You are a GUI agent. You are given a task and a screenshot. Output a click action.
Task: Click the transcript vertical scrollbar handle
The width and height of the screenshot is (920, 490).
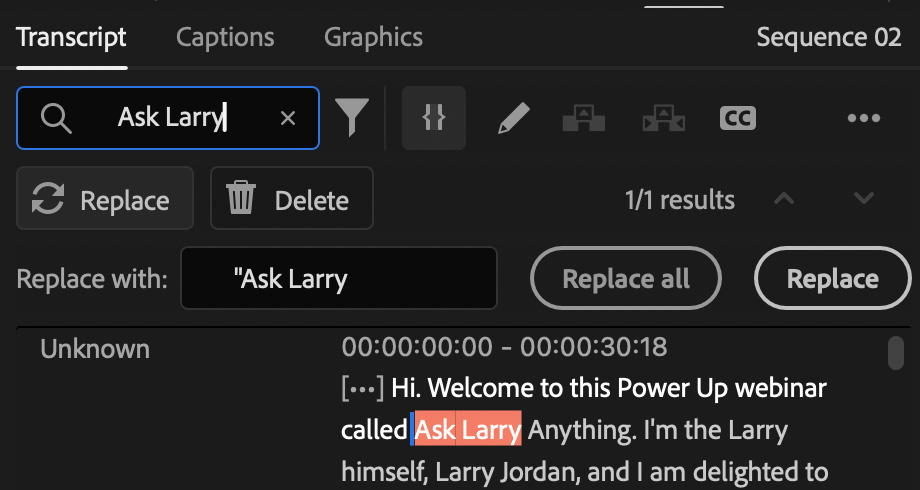tap(896, 352)
